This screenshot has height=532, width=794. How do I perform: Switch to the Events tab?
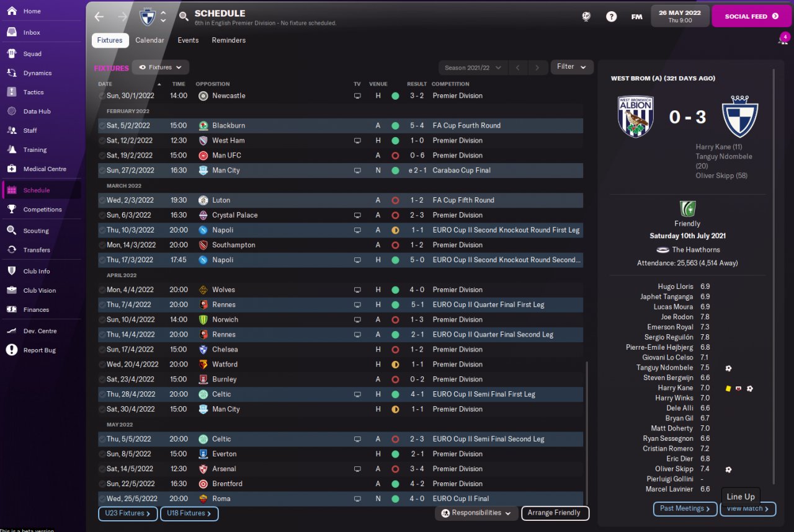(x=188, y=40)
